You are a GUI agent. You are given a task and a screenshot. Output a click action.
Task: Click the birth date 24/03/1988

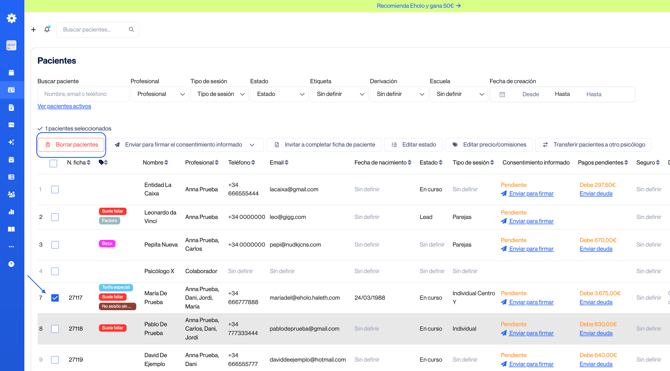click(x=370, y=298)
